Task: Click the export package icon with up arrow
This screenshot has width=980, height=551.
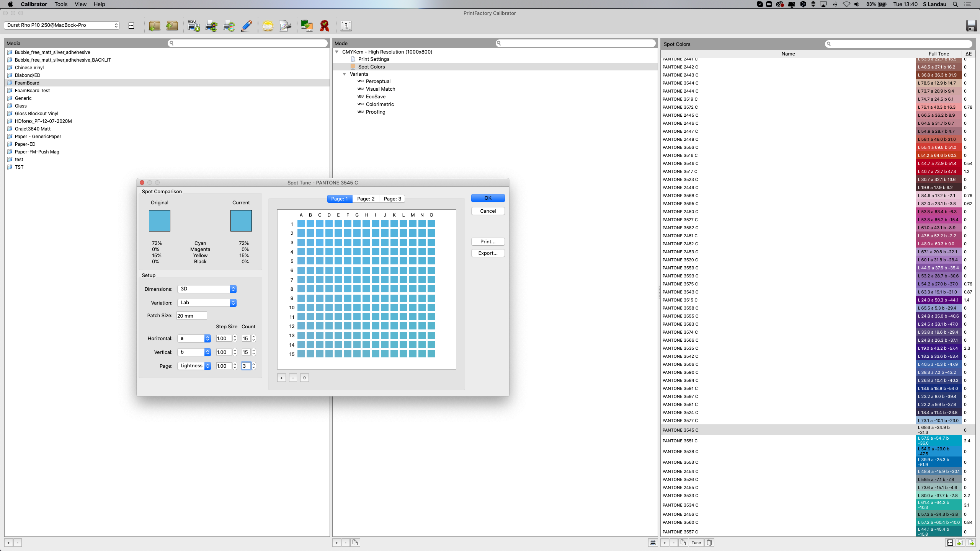Action: click(172, 26)
